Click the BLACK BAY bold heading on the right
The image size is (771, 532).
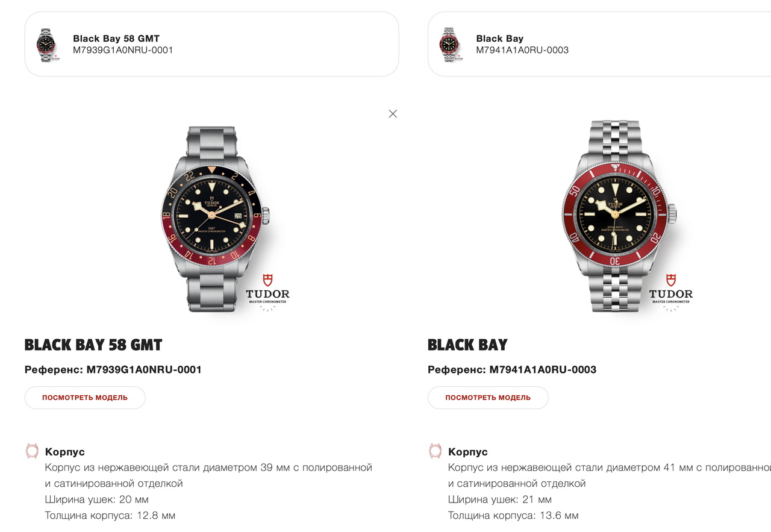[467, 345]
